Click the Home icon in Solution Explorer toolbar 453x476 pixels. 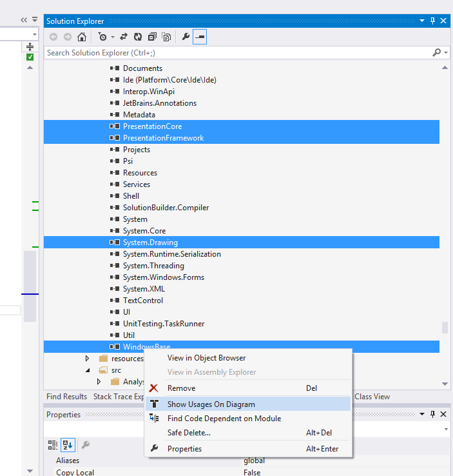pyautogui.click(x=82, y=37)
